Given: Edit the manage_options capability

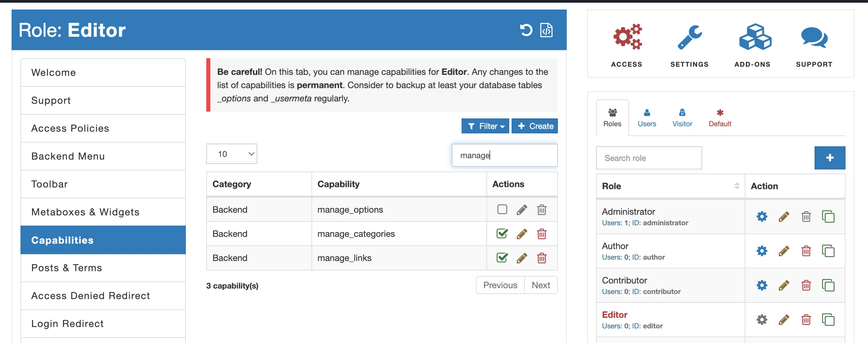Looking at the screenshot, I should (522, 210).
